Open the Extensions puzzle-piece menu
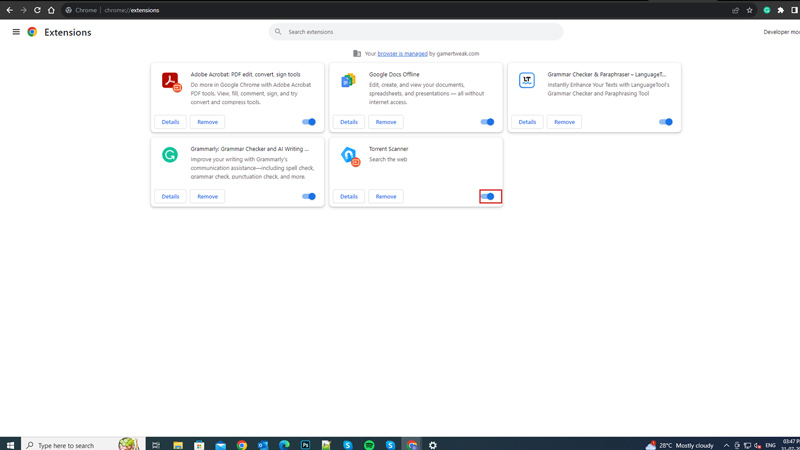Image resolution: width=800 pixels, height=450 pixels. [x=781, y=10]
